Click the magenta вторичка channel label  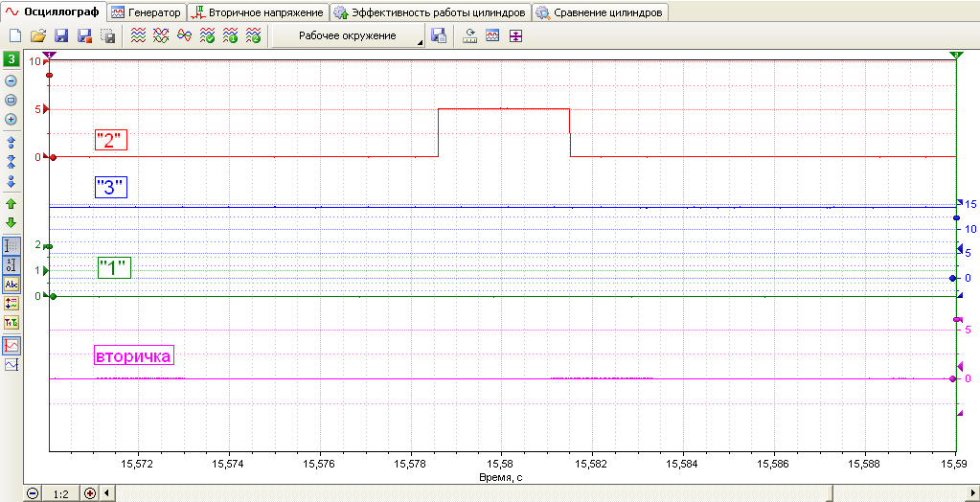click(x=133, y=355)
